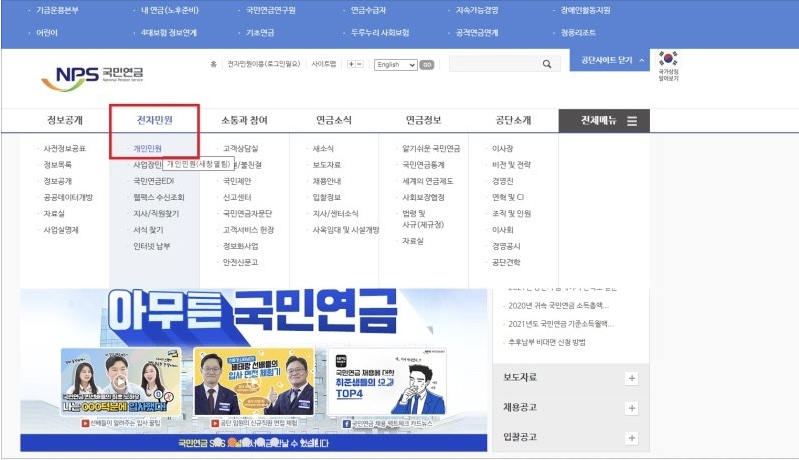The image size is (799, 460).
Task: Open the 사이트맵 link in the header
Action: (324, 64)
